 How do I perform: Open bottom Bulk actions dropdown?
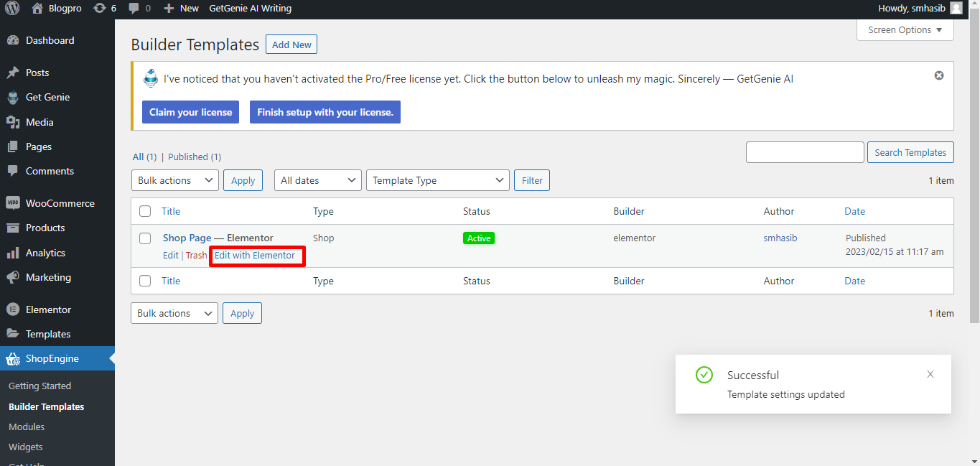click(x=174, y=313)
